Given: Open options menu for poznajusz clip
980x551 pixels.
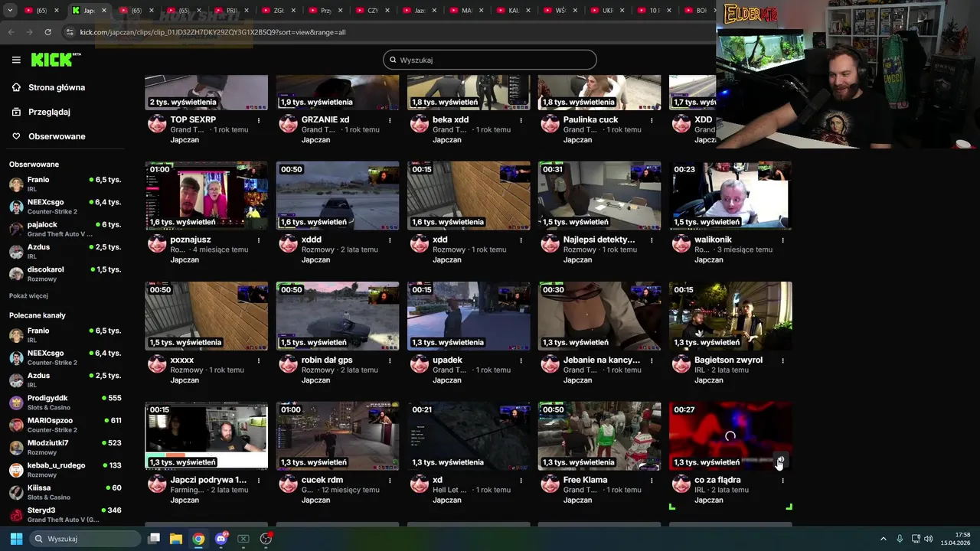Looking at the screenshot, I should [259, 240].
